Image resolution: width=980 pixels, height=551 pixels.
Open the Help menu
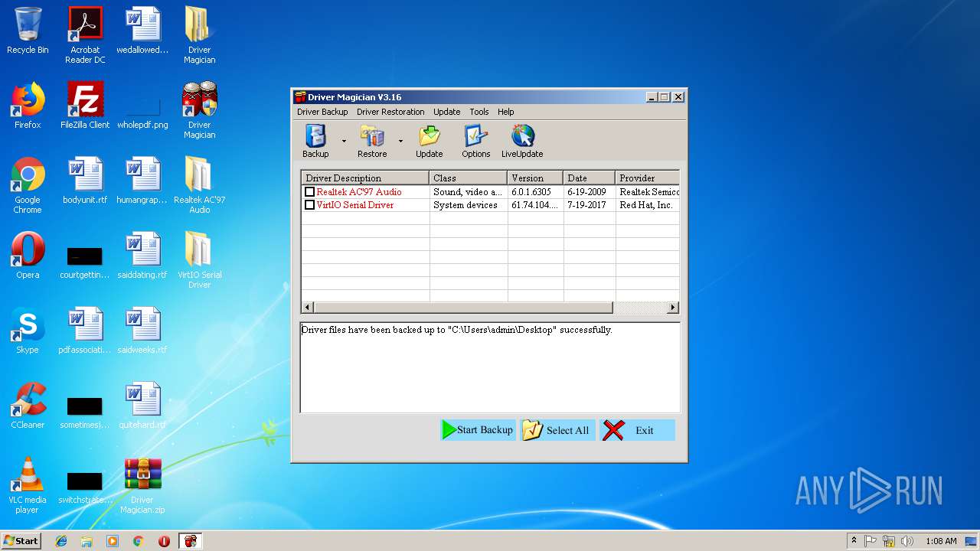coord(506,112)
